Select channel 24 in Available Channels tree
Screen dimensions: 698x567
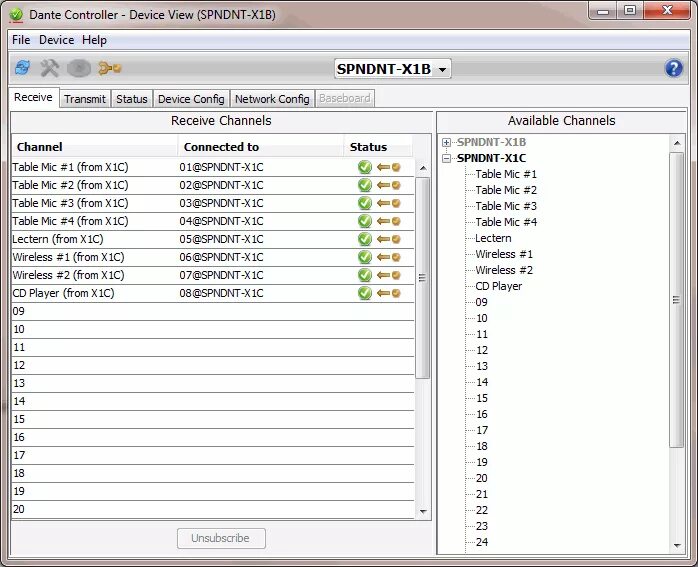[482, 543]
